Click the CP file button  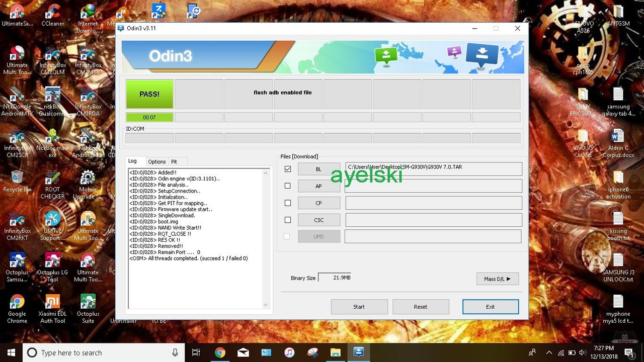pyautogui.click(x=319, y=203)
